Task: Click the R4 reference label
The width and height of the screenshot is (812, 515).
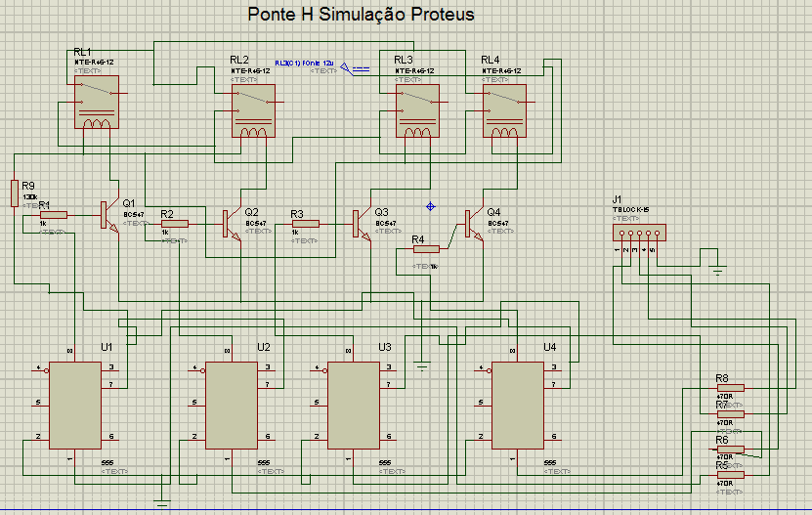Action: [418, 239]
